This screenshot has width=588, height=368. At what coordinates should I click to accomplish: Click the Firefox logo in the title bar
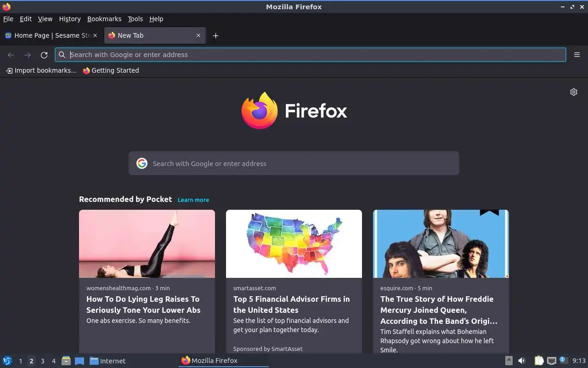(6, 6)
